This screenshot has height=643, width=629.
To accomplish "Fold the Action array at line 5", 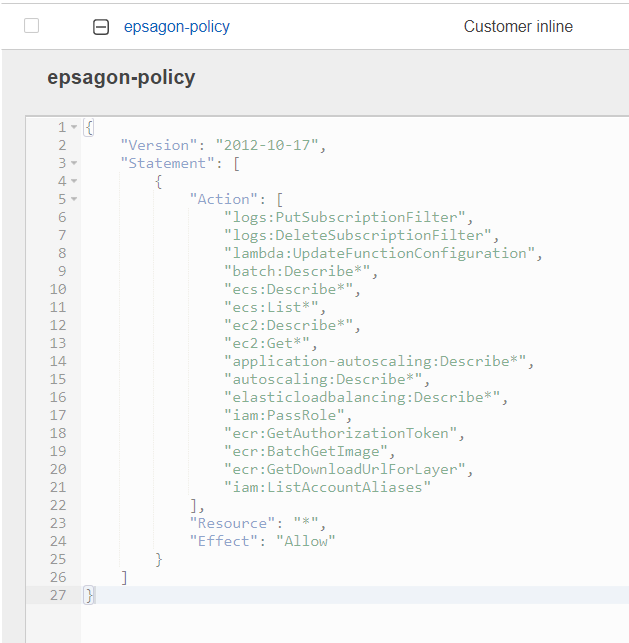I will 74,199.
